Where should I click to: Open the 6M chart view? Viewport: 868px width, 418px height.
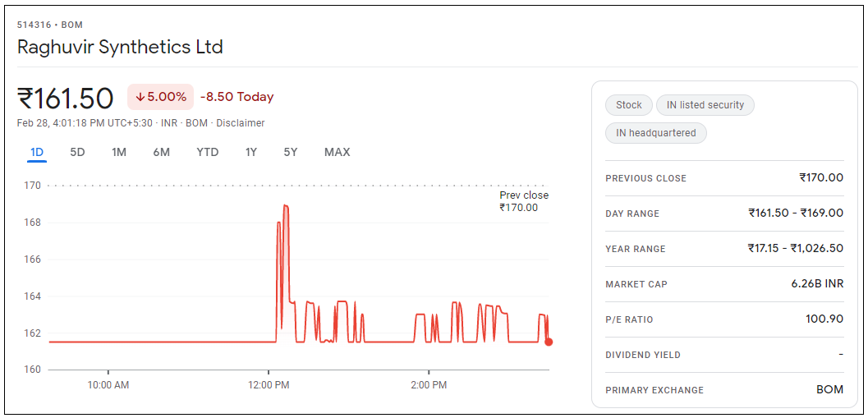click(x=161, y=152)
